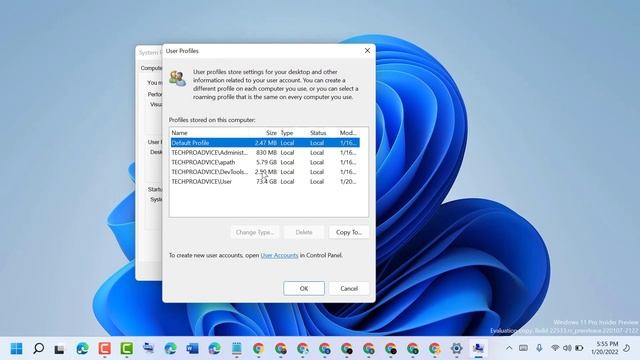Viewport: 640px width, 360px height.
Task: Click the battery tray icon
Action: point(579,348)
